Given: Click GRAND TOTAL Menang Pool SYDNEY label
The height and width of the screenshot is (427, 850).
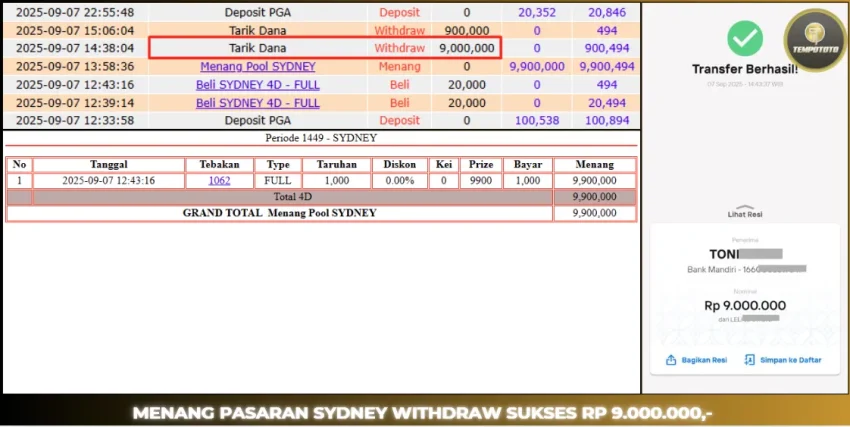Looking at the screenshot, I should (279, 213).
